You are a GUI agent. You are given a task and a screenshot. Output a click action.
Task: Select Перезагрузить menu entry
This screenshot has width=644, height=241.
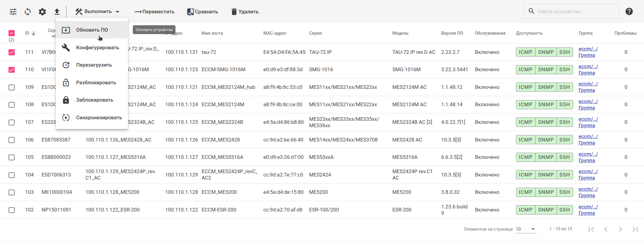click(94, 65)
